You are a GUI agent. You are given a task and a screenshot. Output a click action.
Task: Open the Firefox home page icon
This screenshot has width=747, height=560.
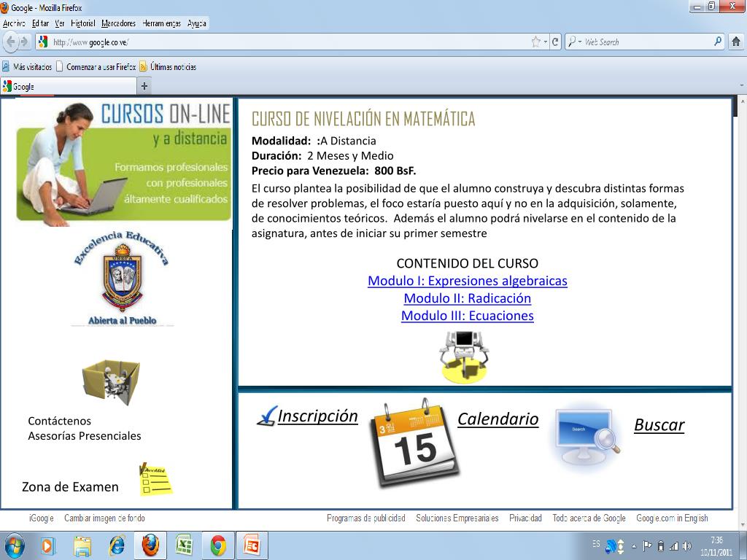pyautogui.click(x=735, y=42)
